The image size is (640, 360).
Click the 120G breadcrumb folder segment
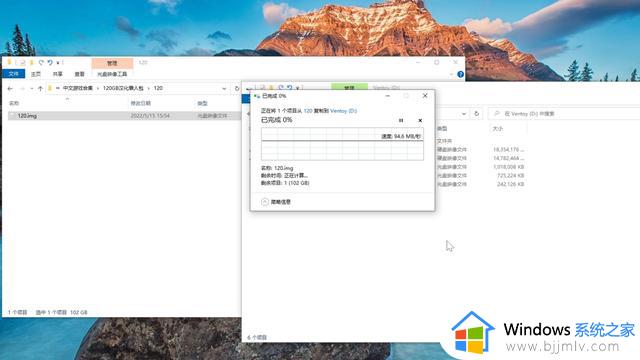123,88
